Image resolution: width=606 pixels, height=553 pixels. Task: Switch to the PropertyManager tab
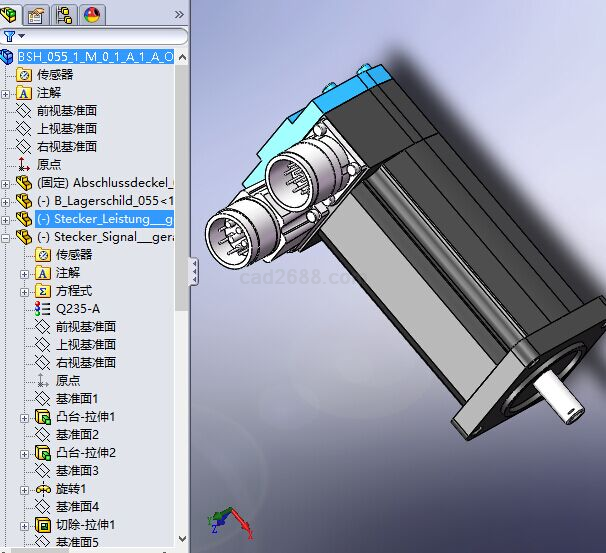pos(37,14)
